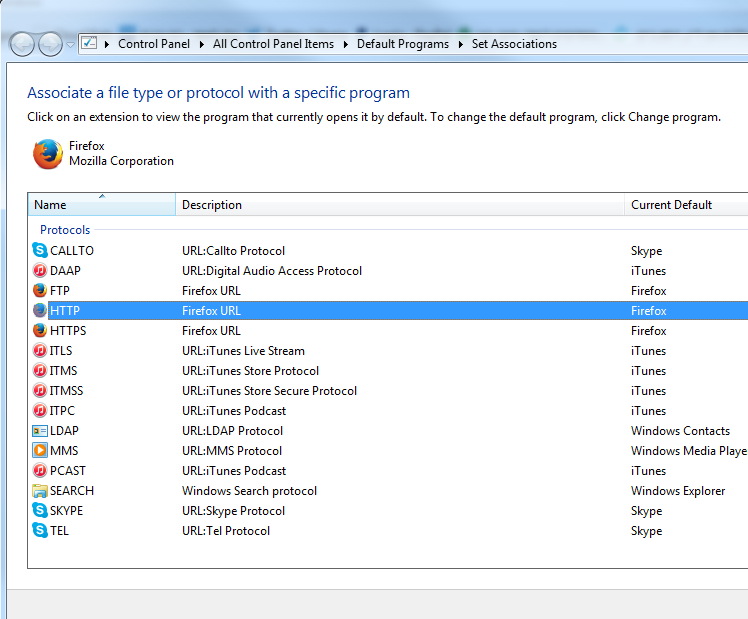Click the iTunes icon beside PCAST
The height and width of the screenshot is (619, 748).
coord(40,471)
